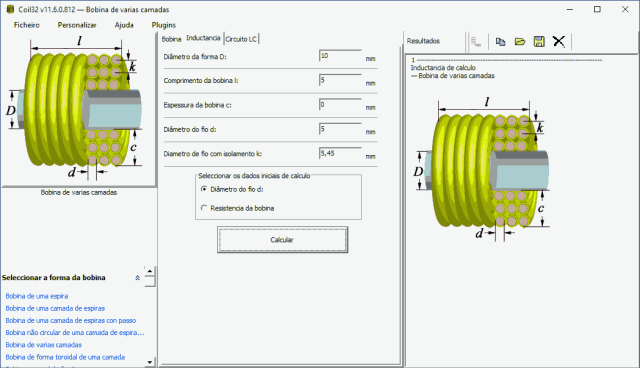
Task: Choose Bobina de uma camada de espiras con passo
Action: click(x=71, y=321)
